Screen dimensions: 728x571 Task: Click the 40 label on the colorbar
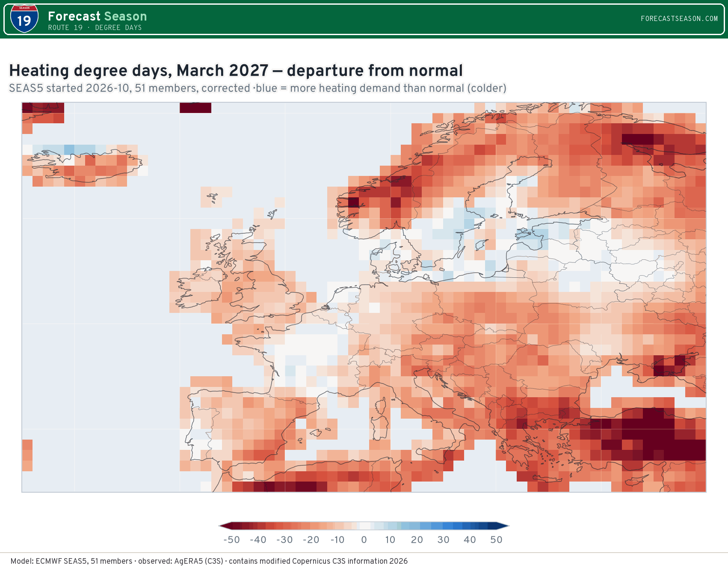pyautogui.click(x=470, y=540)
